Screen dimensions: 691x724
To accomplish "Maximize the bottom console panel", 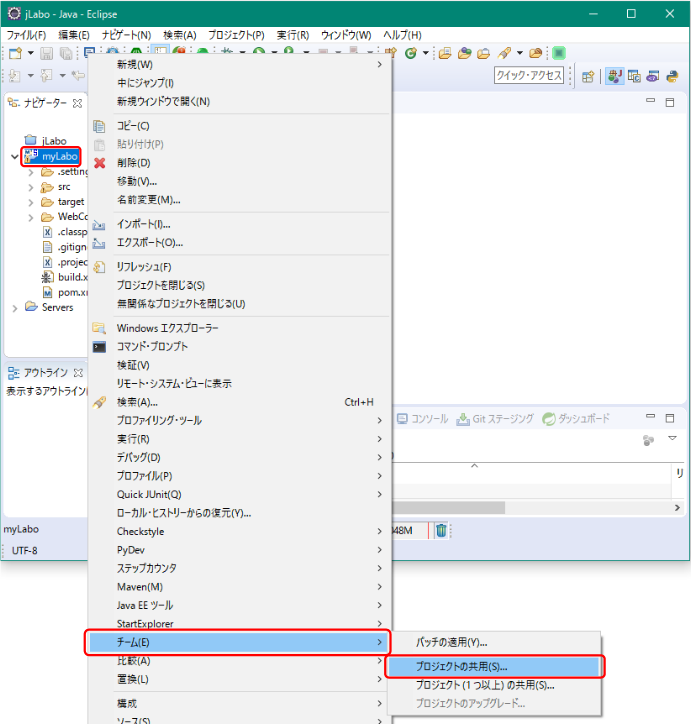I will 670,418.
